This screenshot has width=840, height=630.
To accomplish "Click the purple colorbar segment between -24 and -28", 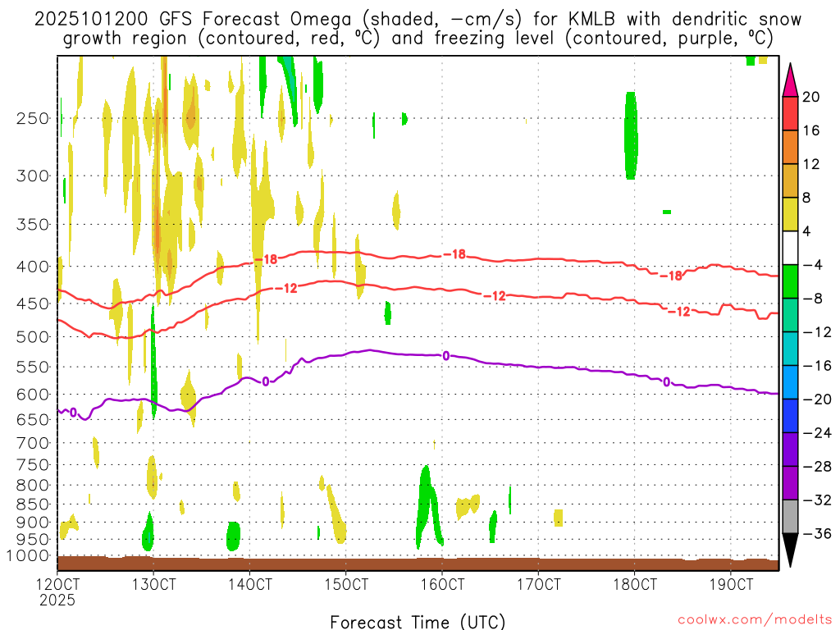I will (790, 450).
